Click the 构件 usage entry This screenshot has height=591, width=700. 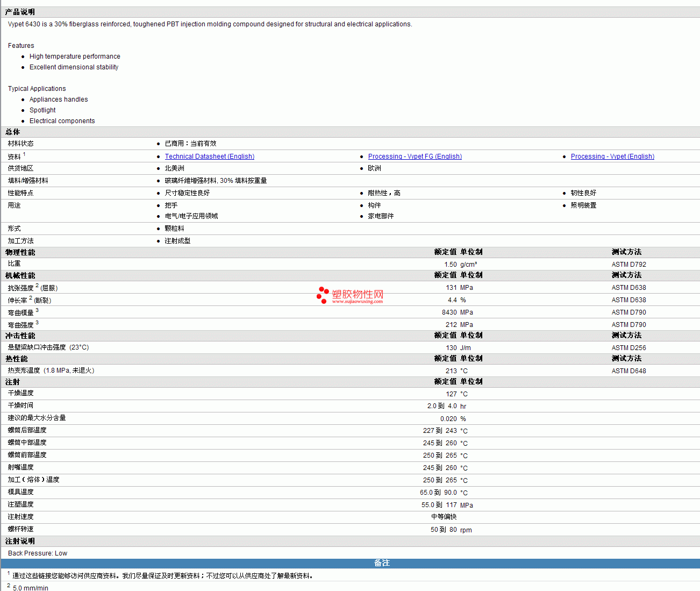click(375, 205)
